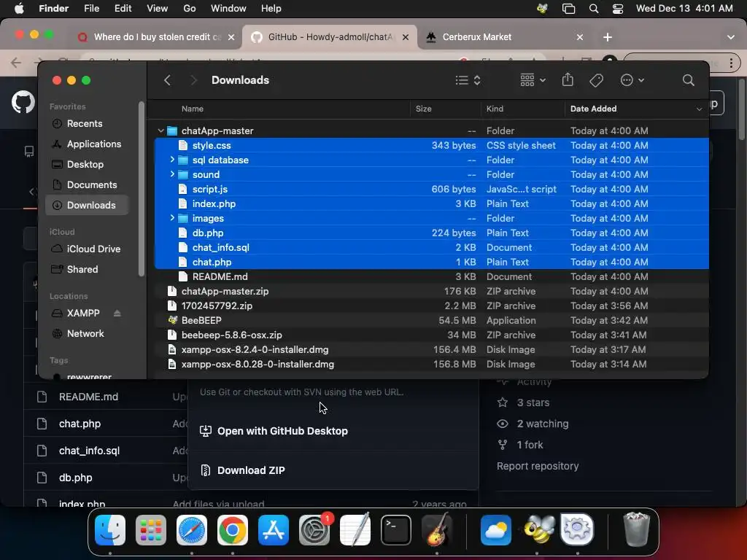Sort files by Kind column
Viewport: 747px width, 560px height.
click(x=495, y=109)
